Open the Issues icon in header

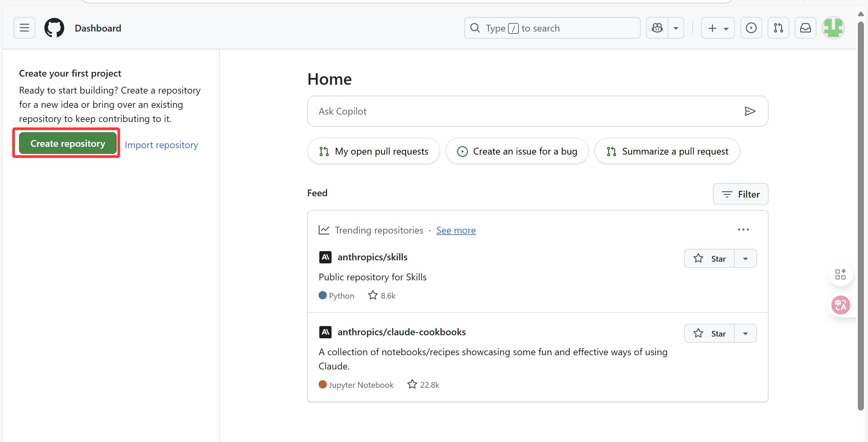tap(751, 28)
